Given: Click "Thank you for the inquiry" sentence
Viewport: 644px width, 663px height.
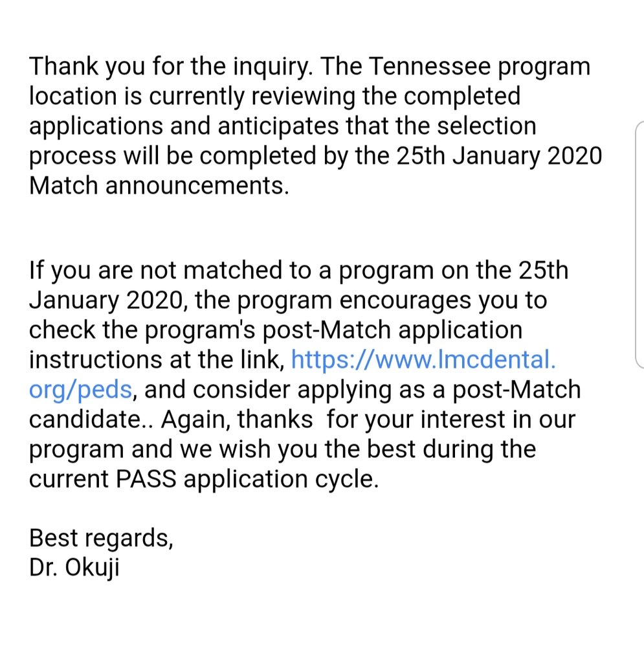Looking at the screenshot, I should (x=172, y=65).
